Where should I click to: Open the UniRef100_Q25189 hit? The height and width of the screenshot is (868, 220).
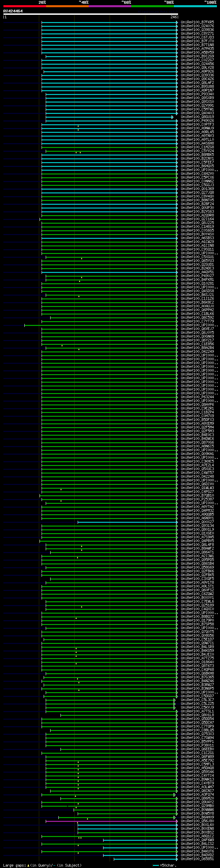point(197,605)
